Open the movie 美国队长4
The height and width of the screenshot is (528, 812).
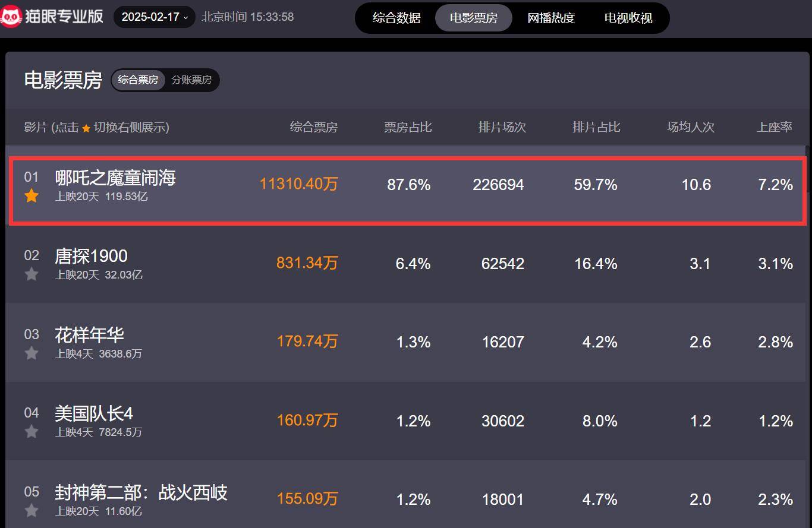(x=94, y=413)
